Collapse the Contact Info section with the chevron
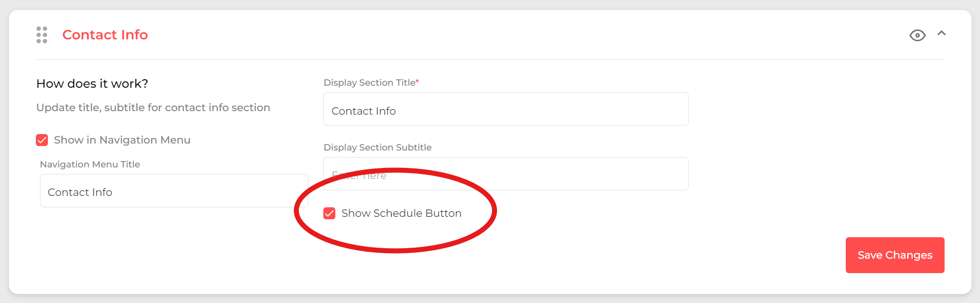The height and width of the screenshot is (303, 980). tap(941, 33)
